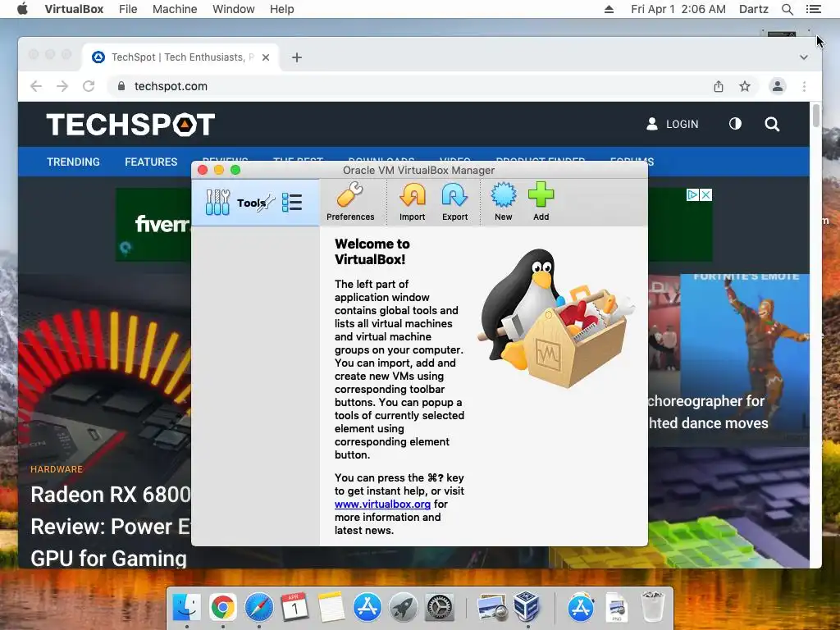Click the eject icon in menu bar
Image resolution: width=840 pixels, height=630 pixels.
pos(609,9)
